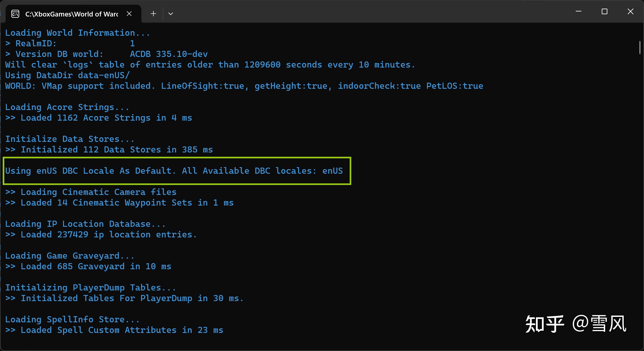Click the highlighted enUS DBC Locale line
This screenshot has height=351, width=644.
tap(174, 171)
